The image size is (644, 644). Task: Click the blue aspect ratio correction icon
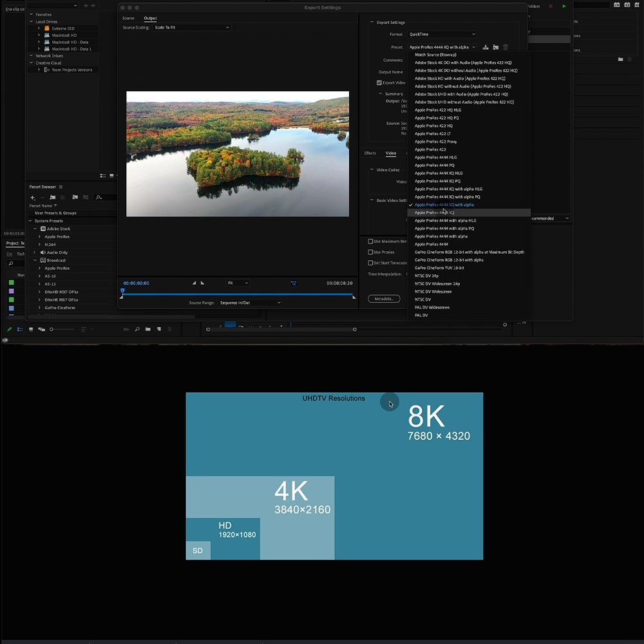pos(294,283)
